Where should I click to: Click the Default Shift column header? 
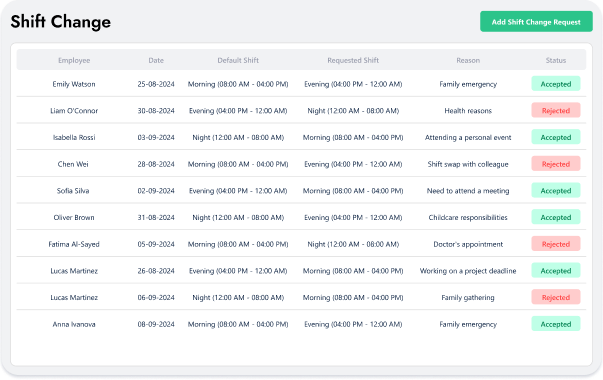click(x=238, y=60)
